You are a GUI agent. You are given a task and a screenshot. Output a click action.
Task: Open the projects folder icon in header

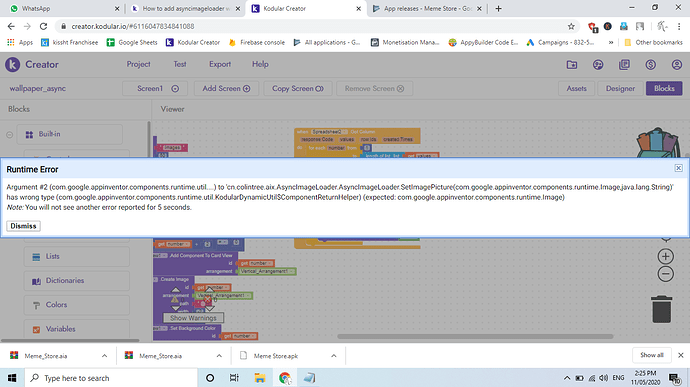pyautogui.click(x=572, y=65)
